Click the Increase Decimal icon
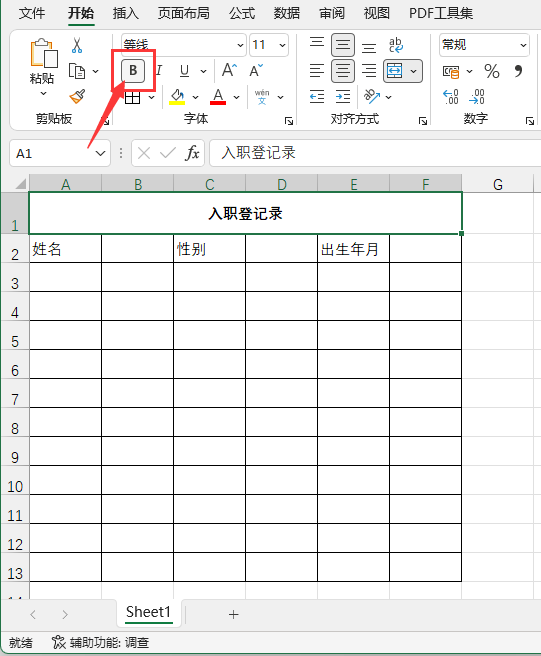Image resolution: width=541 pixels, height=656 pixels. click(451, 97)
